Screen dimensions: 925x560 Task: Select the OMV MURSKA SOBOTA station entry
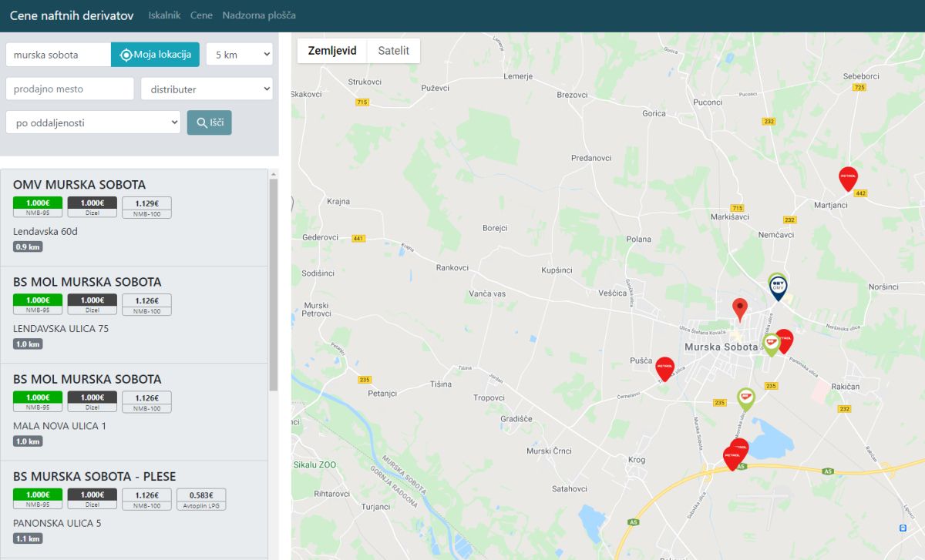coord(79,185)
